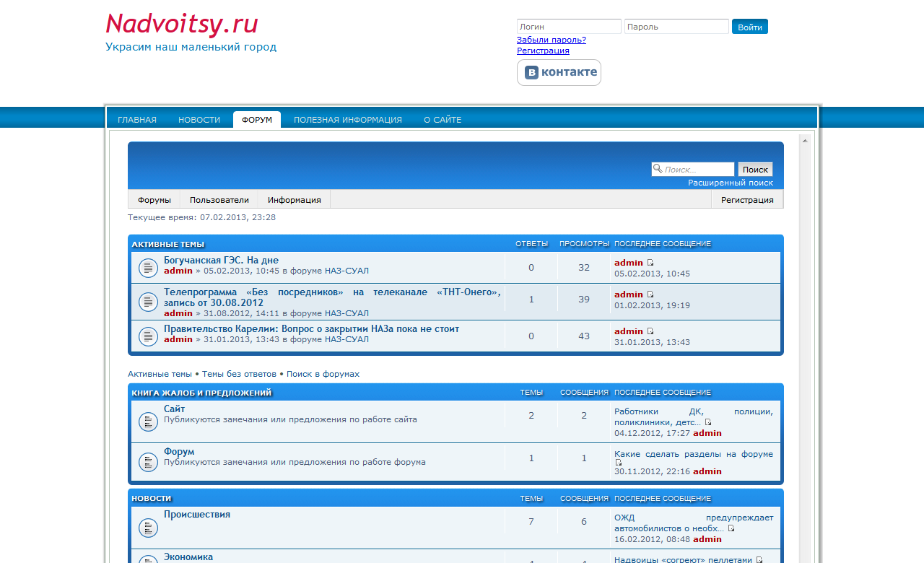Open the Форум tab in main navigation
The image size is (924, 563).
click(257, 120)
